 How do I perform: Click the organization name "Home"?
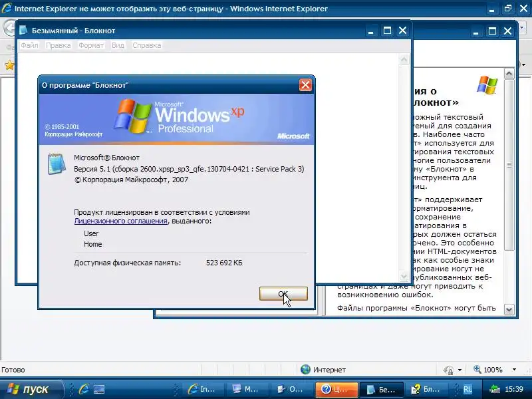(x=92, y=244)
